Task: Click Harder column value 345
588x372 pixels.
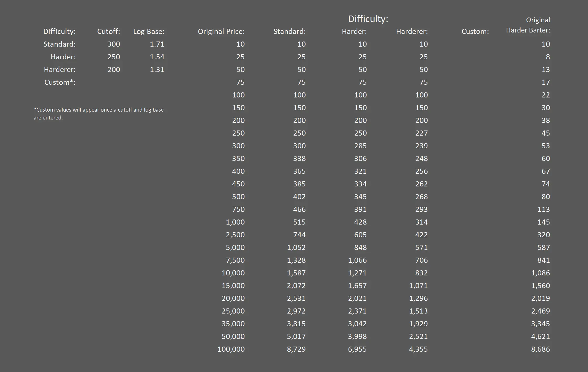Action: click(x=360, y=197)
